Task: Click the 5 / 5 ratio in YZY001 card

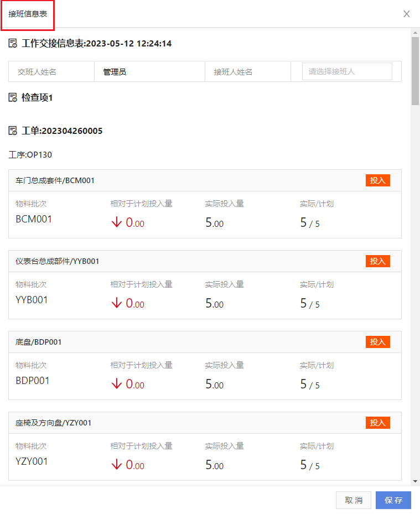Action: [310, 465]
